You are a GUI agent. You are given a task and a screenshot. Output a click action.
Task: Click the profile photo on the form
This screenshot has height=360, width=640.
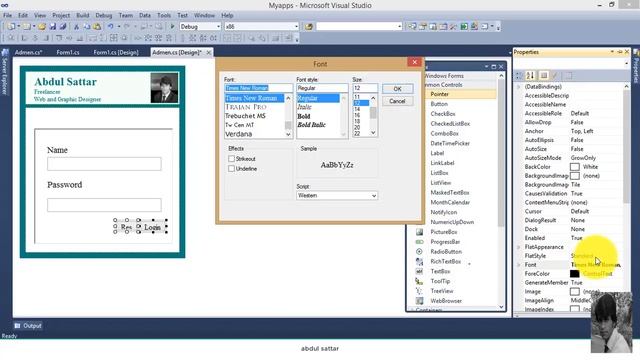(164, 88)
